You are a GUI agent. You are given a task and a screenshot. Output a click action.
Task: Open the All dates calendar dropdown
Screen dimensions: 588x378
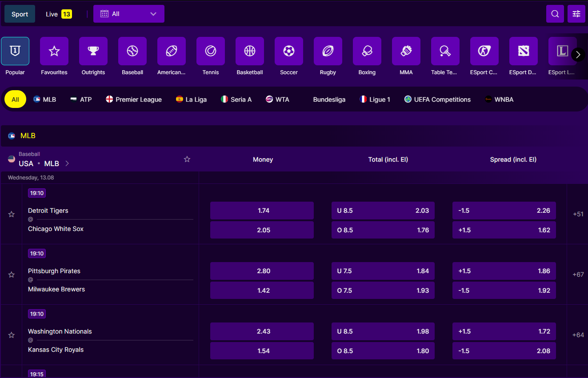coord(129,14)
